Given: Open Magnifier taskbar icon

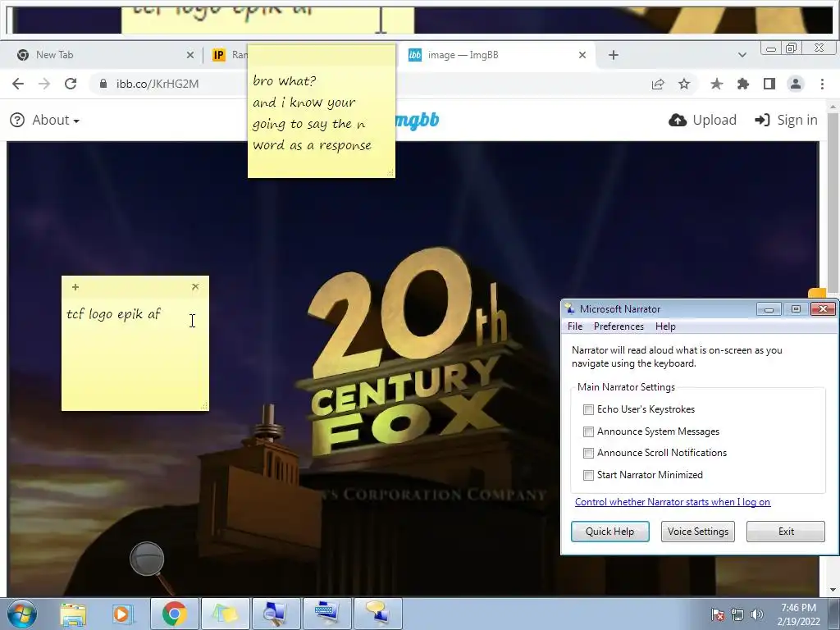Looking at the screenshot, I should tap(276, 614).
